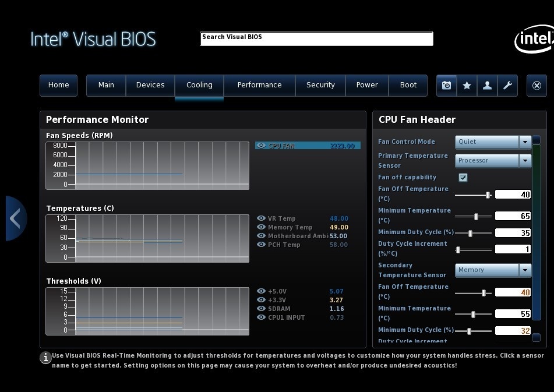Hide PCH Temp graph line
The image size is (554, 392).
click(261, 245)
